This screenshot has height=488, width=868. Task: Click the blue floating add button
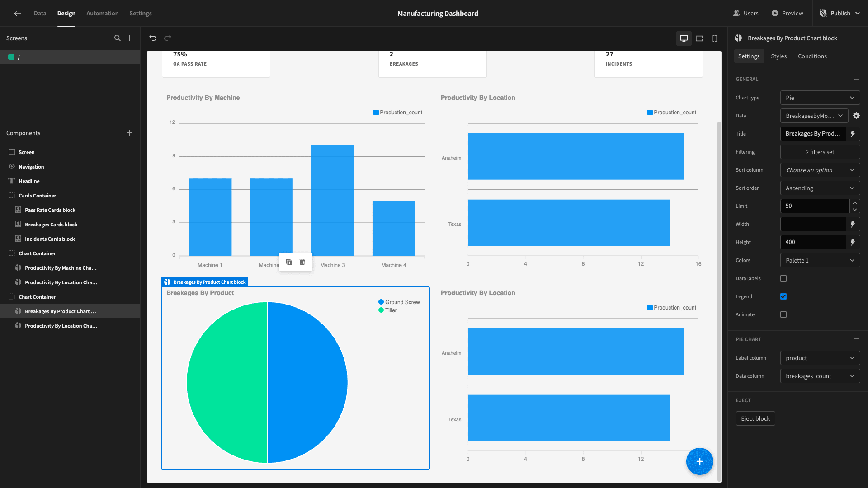(x=699, y=461)
